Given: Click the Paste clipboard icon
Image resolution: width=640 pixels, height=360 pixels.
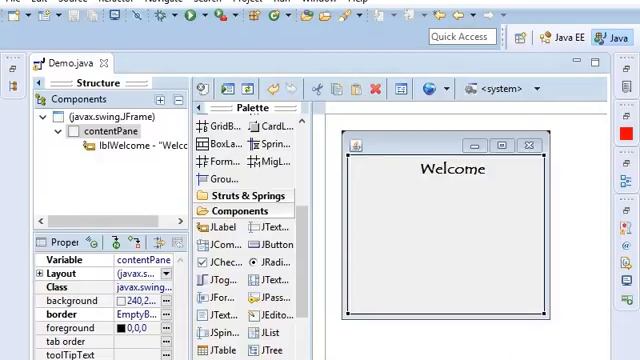Looking at the screenshot, I should point(356,89).
